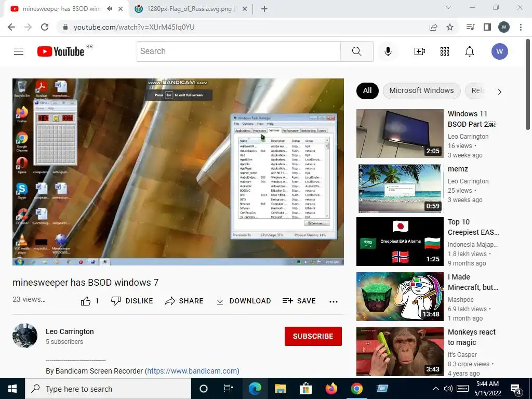Open the tab search chevron

pyautogui.click(x=448, y=7)
